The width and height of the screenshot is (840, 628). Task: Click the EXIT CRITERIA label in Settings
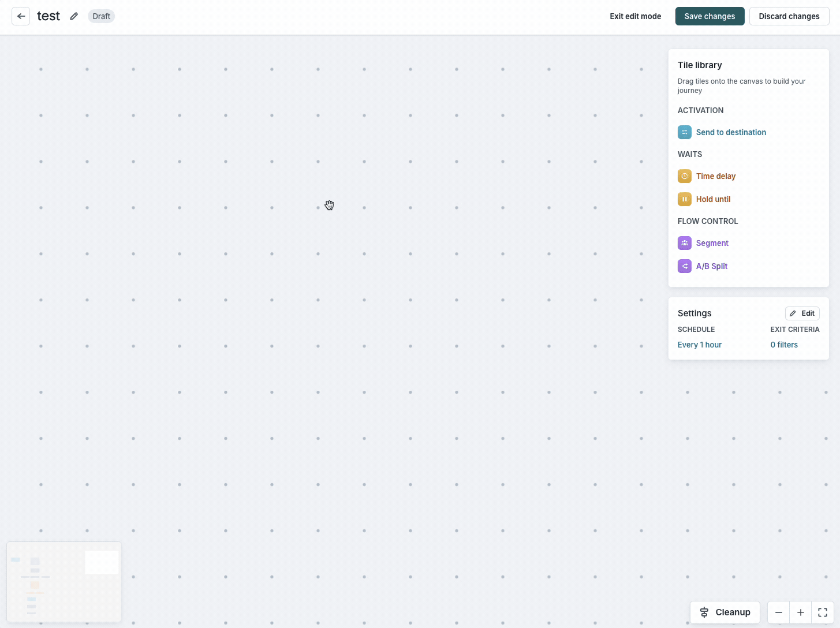795,330
